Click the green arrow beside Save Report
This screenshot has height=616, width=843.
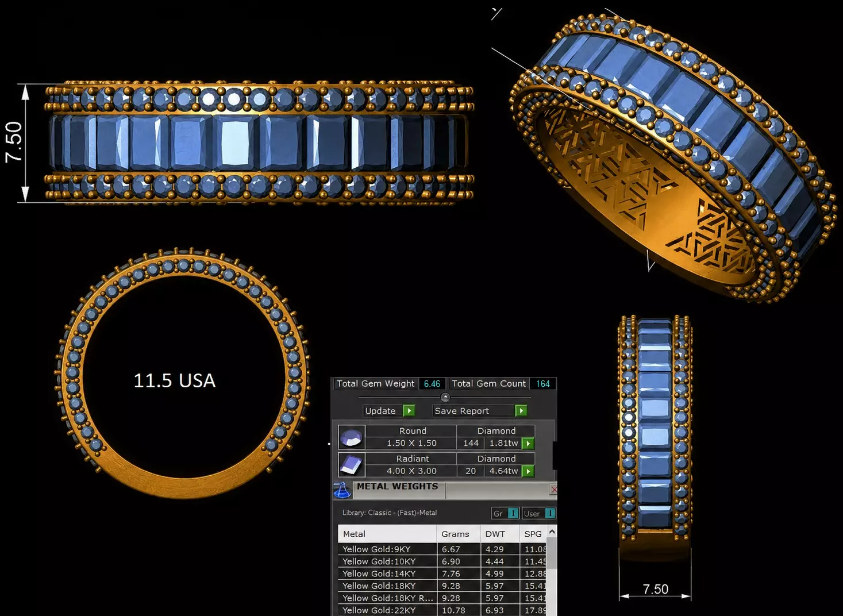coord(521,411)
